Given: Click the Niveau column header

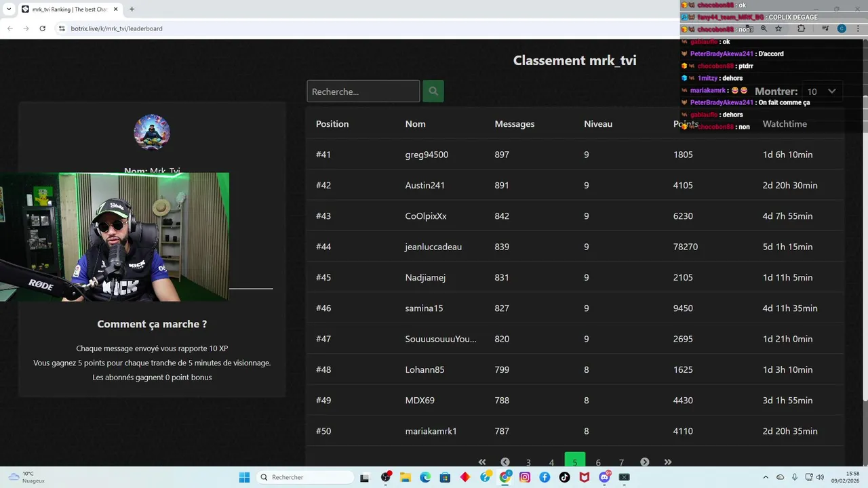Looking at the screenshot, I should pos(598,124).
